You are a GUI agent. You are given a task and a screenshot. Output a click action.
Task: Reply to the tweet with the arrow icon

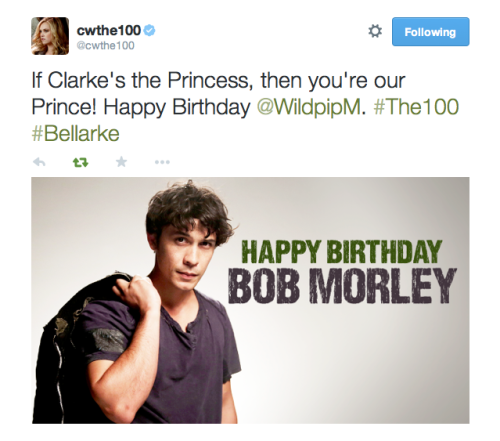(39, 162)
